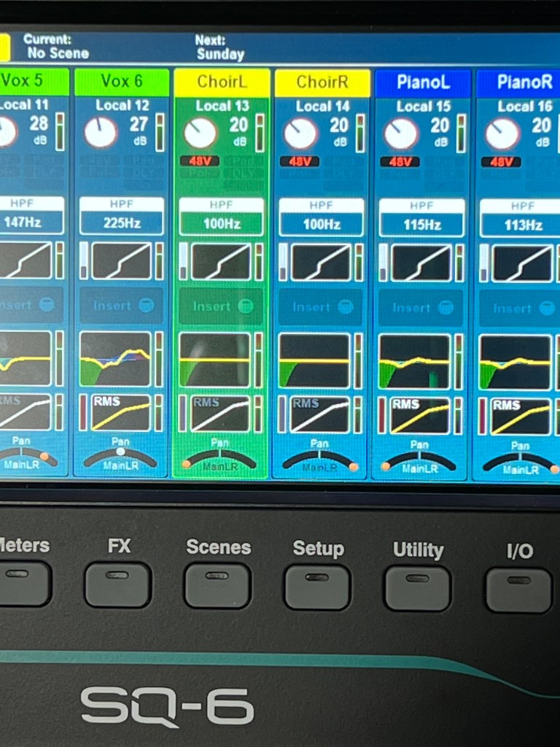Image resolution: width=560 pixels, height=747 pixels.
Task: Toggle the Insert on Vox 6
Action: click(121, 306)
